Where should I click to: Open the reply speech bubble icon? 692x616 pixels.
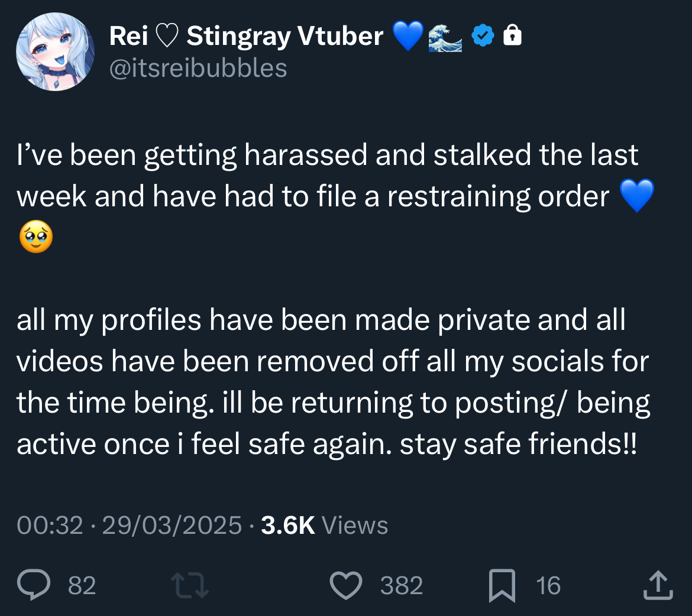(34, 585)
